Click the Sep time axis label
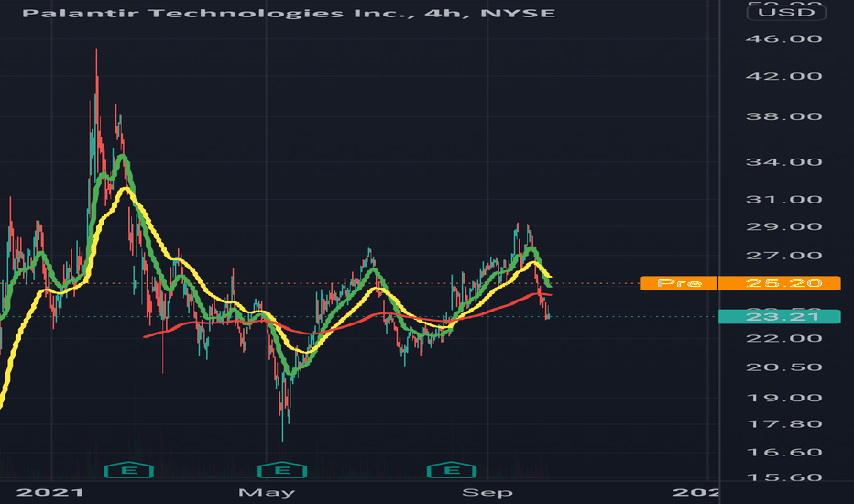This screenshot has height=504, width=854. click(487, 493)
